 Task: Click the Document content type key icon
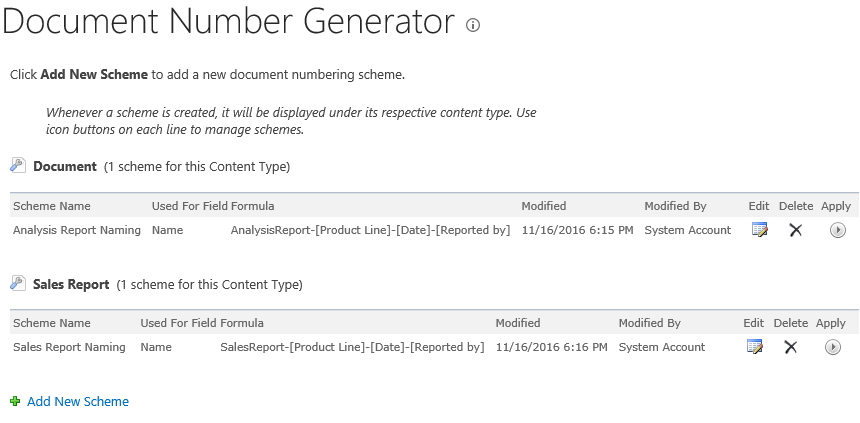tap(17, 165)
